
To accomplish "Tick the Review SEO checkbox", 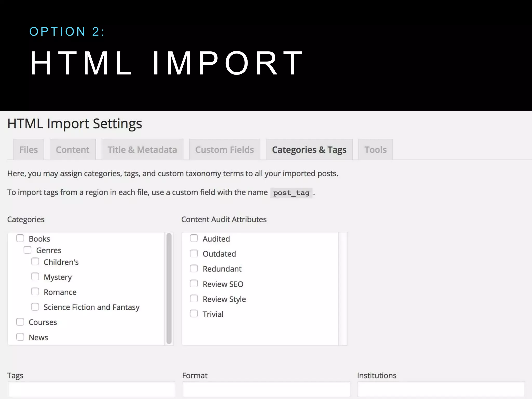I will pos(194,284).
